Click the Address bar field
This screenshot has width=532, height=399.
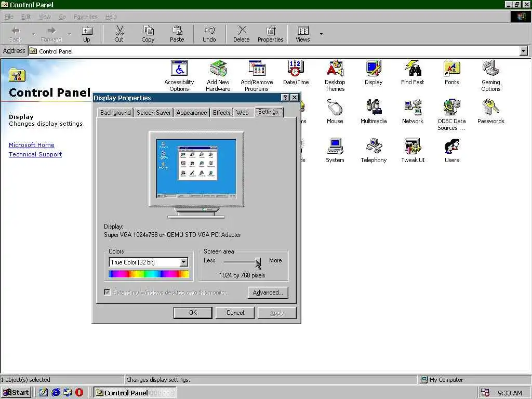coord(273,51)
